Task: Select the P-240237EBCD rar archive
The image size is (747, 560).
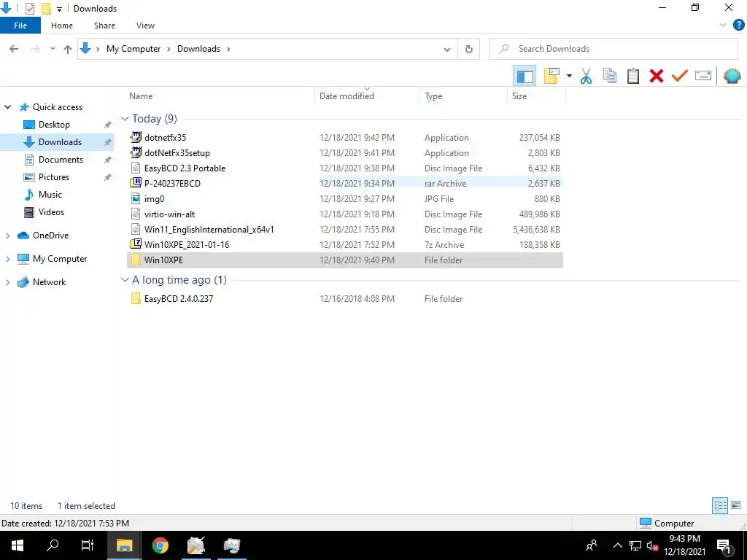Action: [x=345, y=183]
